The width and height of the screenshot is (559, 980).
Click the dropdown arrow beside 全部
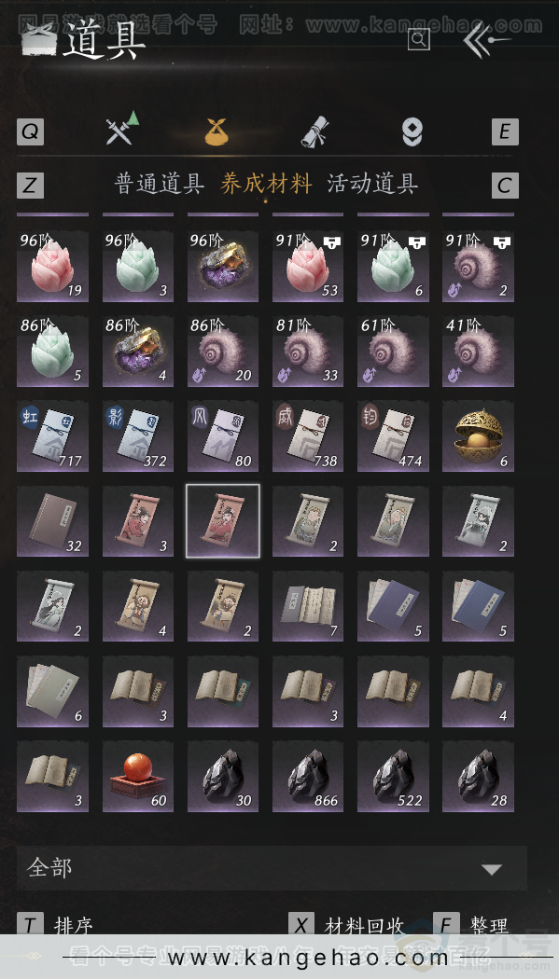[492, 869]
